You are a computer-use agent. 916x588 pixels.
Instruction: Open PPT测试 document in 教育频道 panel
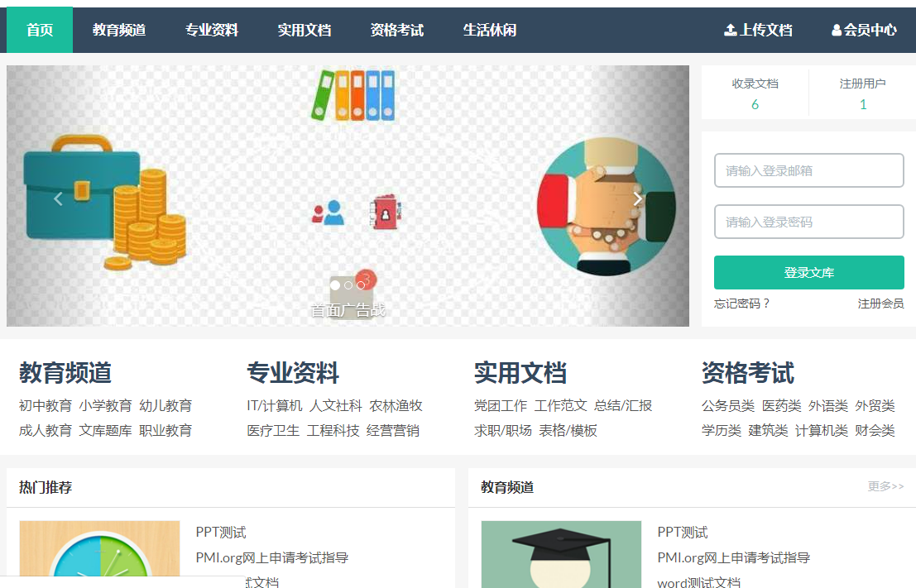[683, 532]
